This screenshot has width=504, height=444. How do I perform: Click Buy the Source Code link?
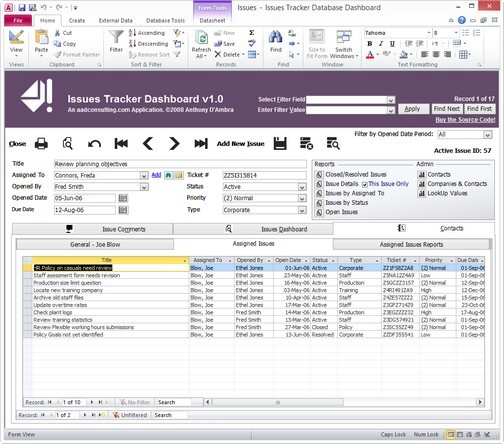(x=465, y=120)
